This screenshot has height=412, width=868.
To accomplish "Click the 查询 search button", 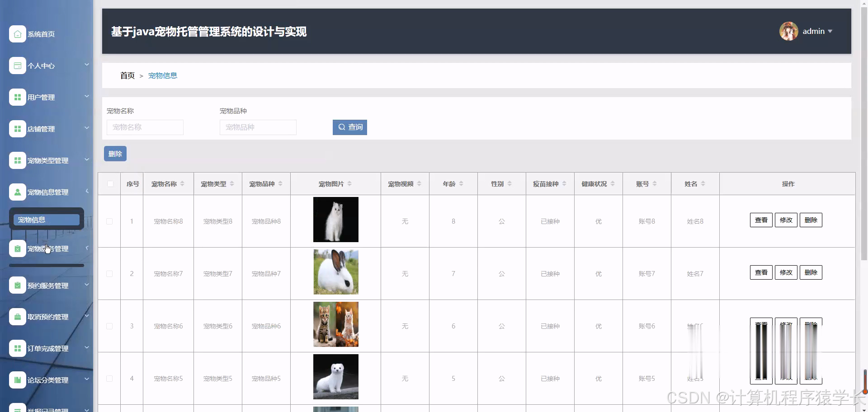I will [x=350, y=127].
